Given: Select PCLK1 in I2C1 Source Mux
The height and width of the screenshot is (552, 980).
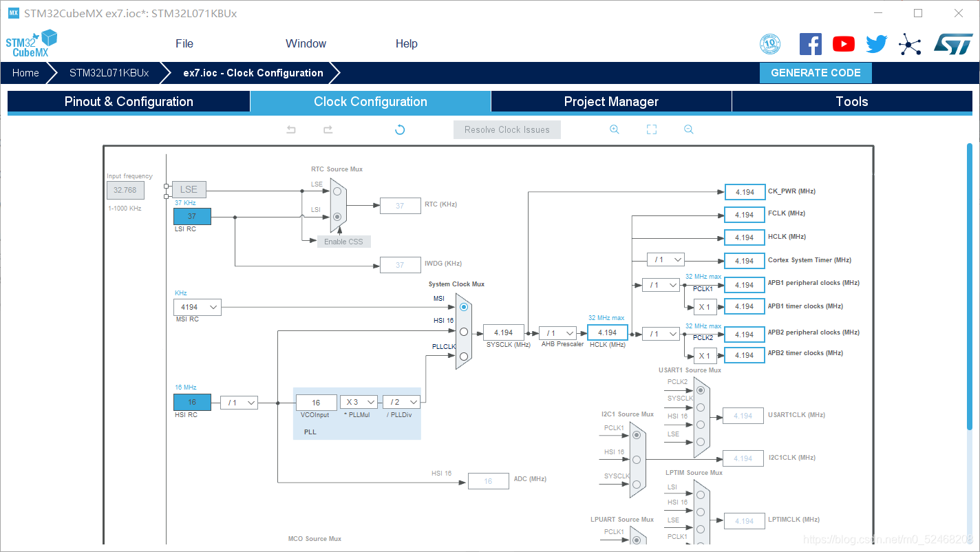Looking at the screenshot, I should tap(637, 435).
